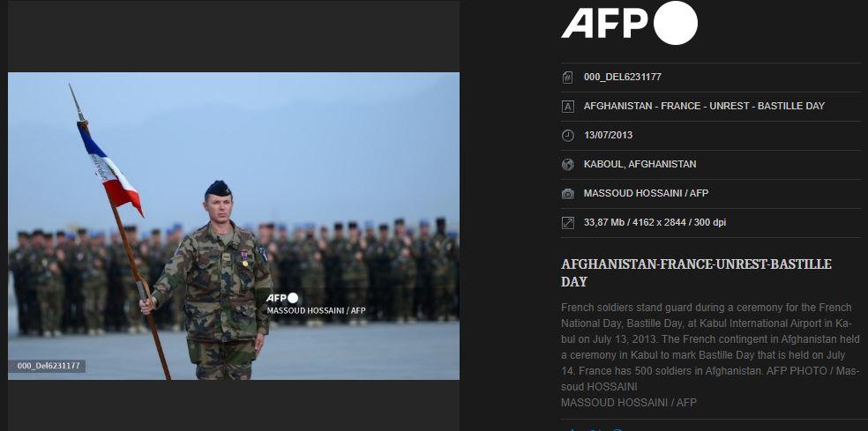
Task: Click the 000_Del6231177 label on the photo
Action: point(49,366)
